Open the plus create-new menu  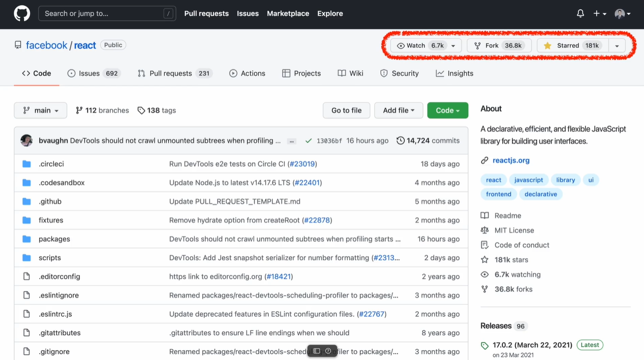point(600,13)
